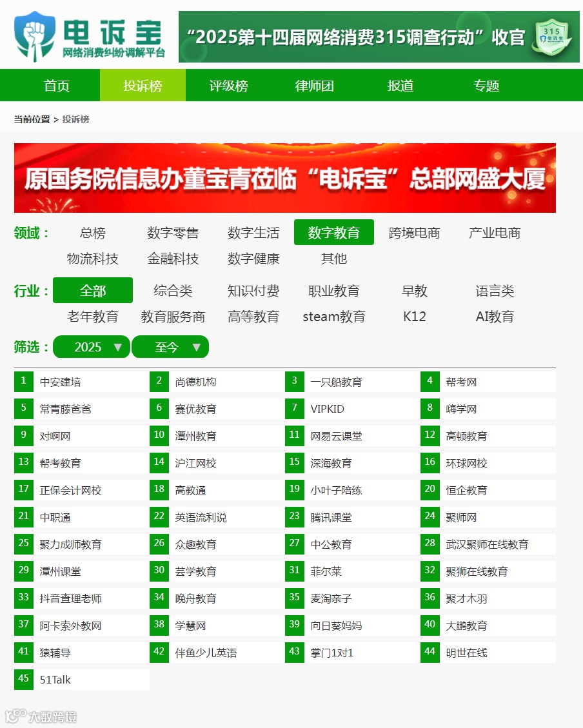Open rank 23 entry 腾讯课堂
583x728 pixels.
click(353, 517)
